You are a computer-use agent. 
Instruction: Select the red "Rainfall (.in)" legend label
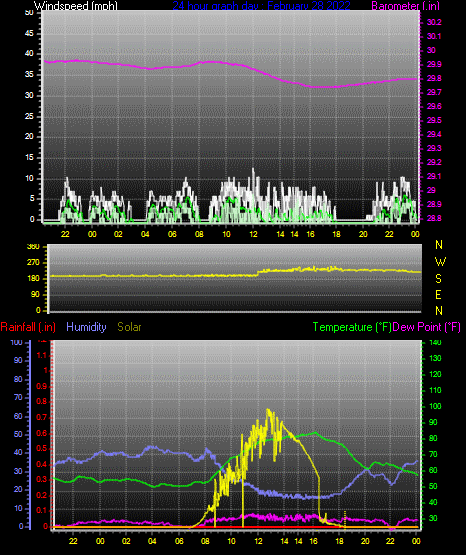[x=28, y=327]
